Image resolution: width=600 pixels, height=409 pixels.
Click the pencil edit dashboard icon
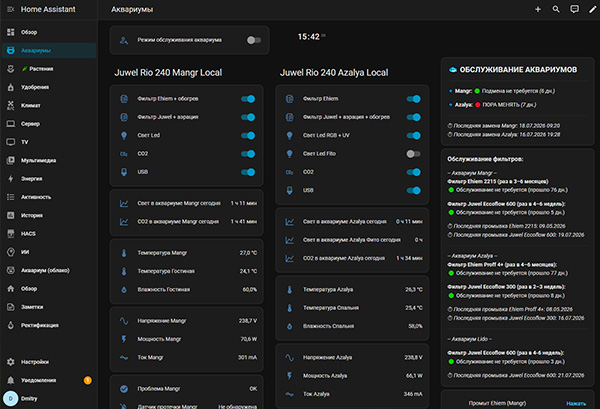[592, 9]
